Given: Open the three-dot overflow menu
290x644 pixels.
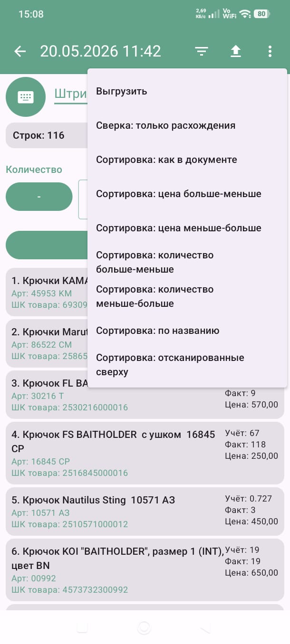Looking at the screenshot, I should tap(270, 51).
